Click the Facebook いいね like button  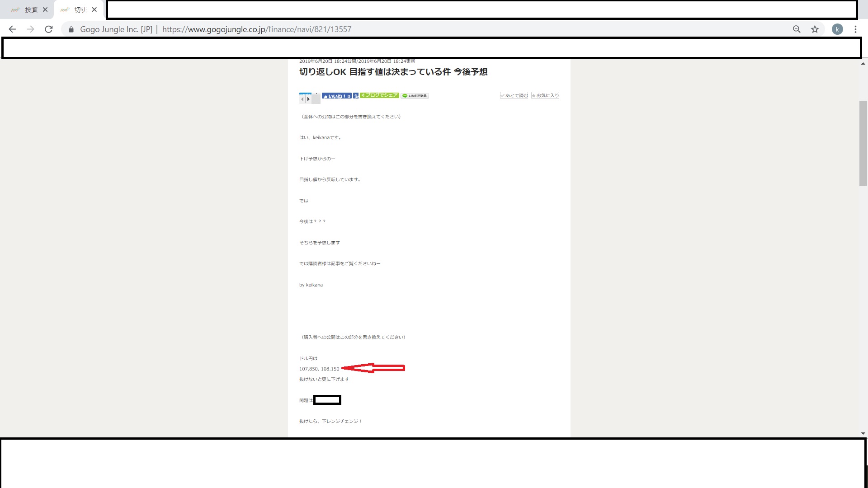tap(336, 96)
